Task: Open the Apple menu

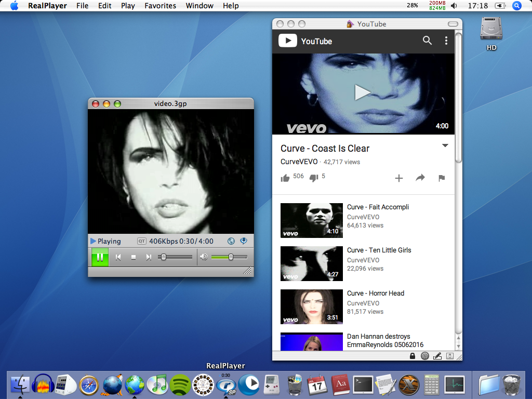Action: tap(14, 6)
